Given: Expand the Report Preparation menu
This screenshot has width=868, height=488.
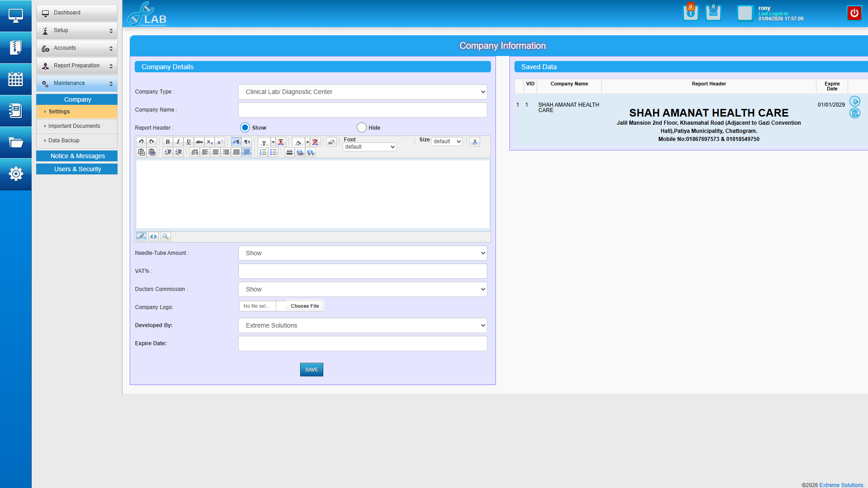Looking at the screenshot, I should tap(77, 66).
